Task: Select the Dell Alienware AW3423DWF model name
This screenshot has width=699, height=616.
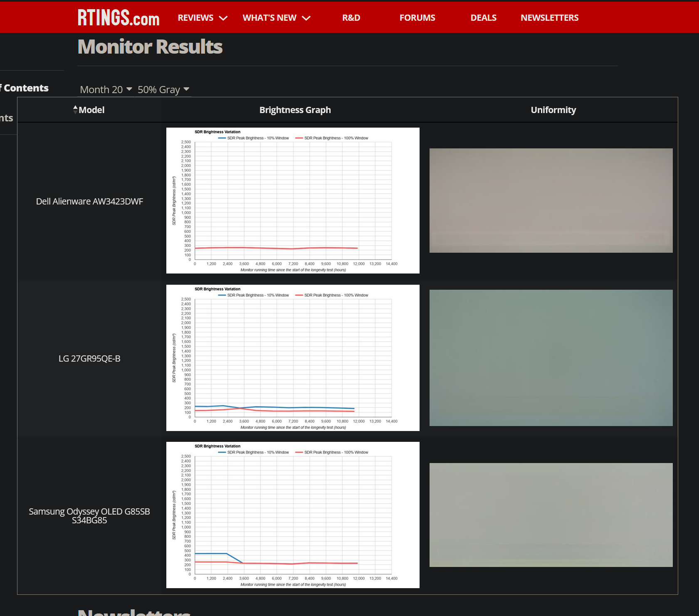Action: tap(89, 201)
